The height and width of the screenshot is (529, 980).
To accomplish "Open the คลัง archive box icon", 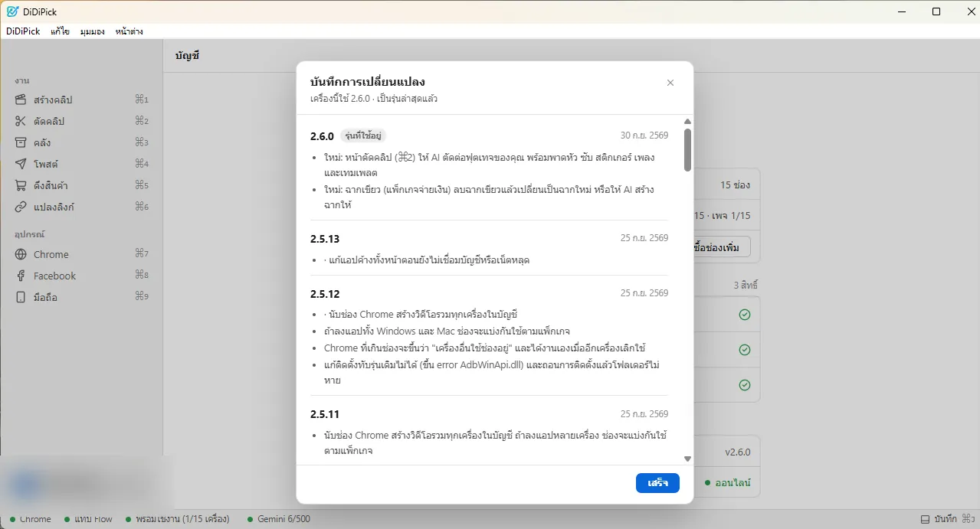I will pyautogui.click(x=21, y=142).
